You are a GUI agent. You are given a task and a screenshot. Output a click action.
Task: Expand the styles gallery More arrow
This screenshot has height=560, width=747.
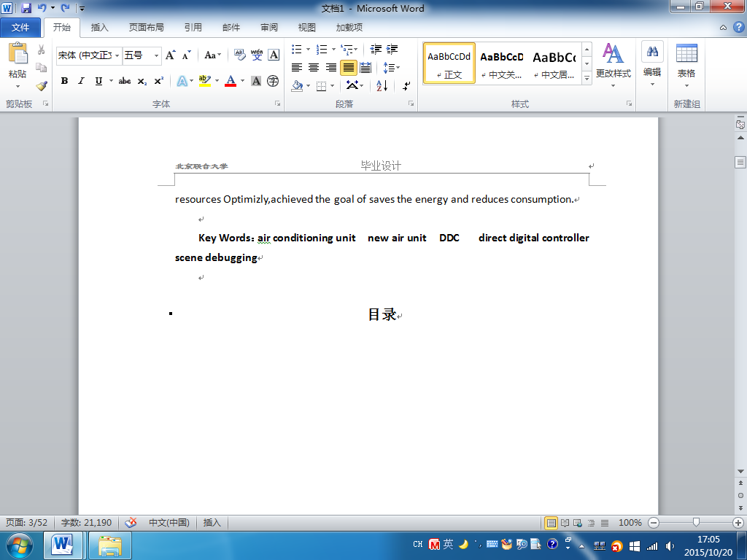click(587, 78)
